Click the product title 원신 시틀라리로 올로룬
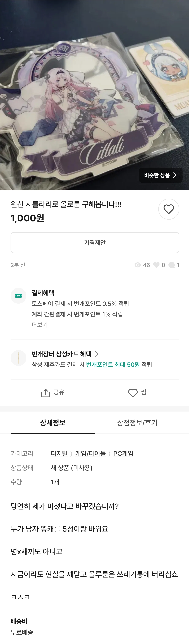This screenshot has width=189, height=644. coord(66,204)
